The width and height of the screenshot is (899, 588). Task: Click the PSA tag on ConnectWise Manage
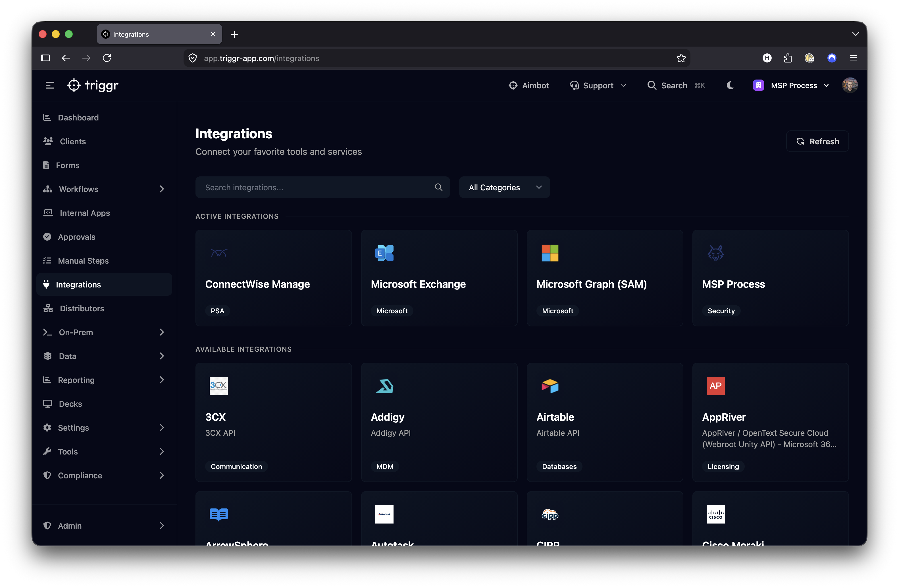pos(218,311)
